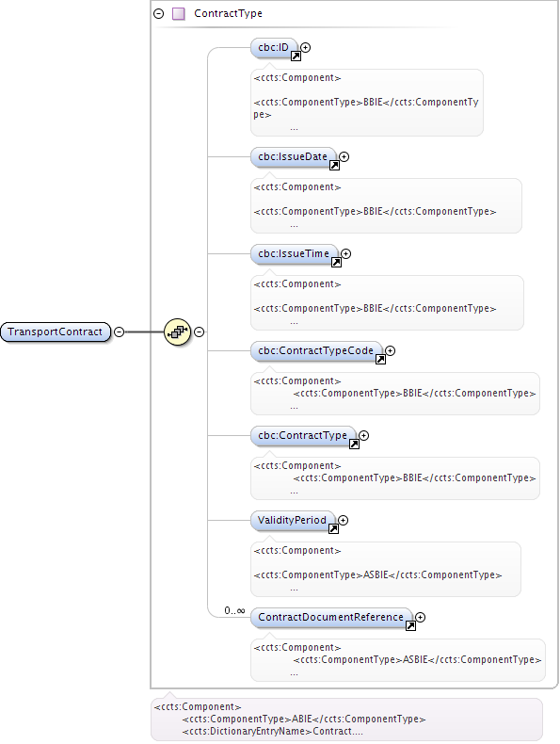
Task: Select the cbc:ContractTypeCode element
Action: [316, 351]
